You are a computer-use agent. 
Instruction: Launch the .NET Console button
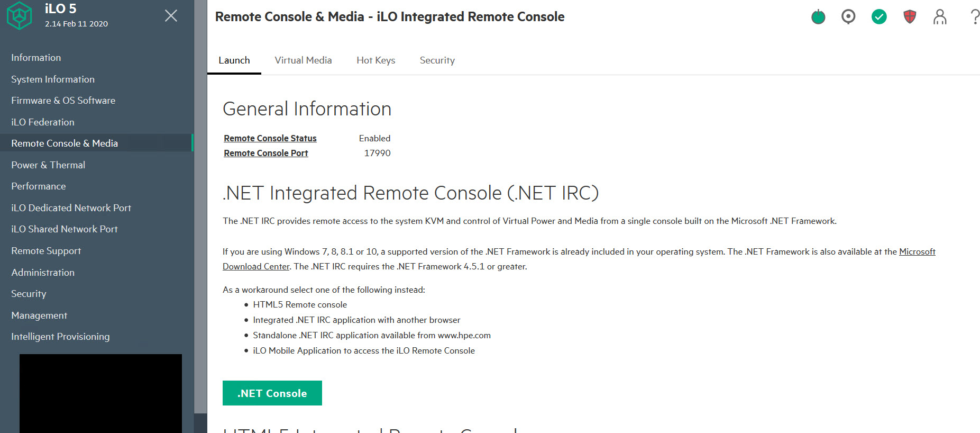point(272,393)
